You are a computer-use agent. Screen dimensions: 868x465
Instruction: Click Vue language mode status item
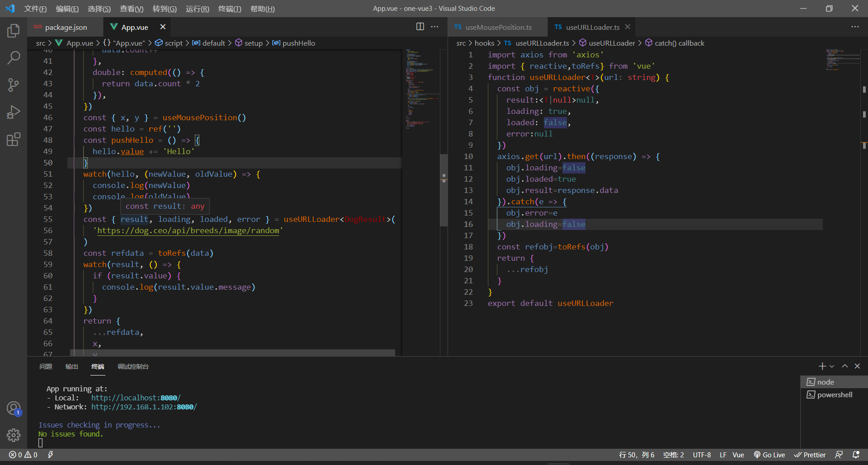(738, 455)
